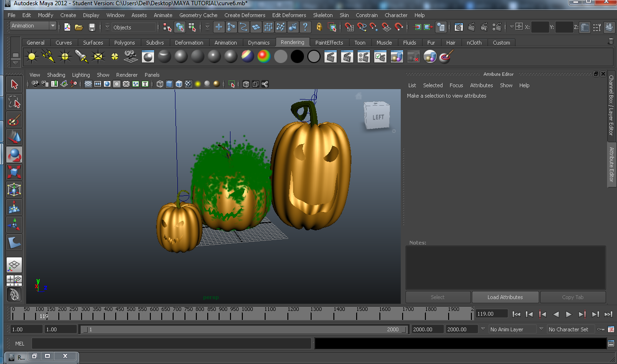Image resolution: width=617 pixels, height=364 pixels.
Task: Toggle snap to points magnet
Action: pyautogui.click(x=374, y=27)
